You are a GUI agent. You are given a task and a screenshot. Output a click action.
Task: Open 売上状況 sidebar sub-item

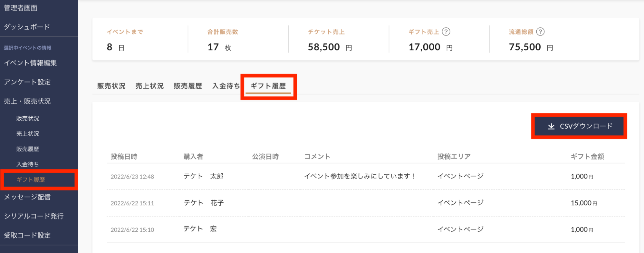point(28,134)
